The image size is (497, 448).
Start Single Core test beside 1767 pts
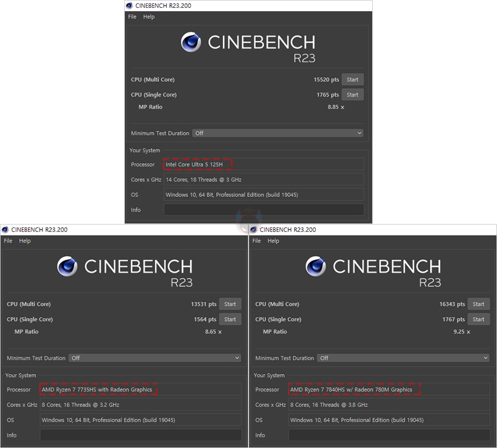pos(478,319)
